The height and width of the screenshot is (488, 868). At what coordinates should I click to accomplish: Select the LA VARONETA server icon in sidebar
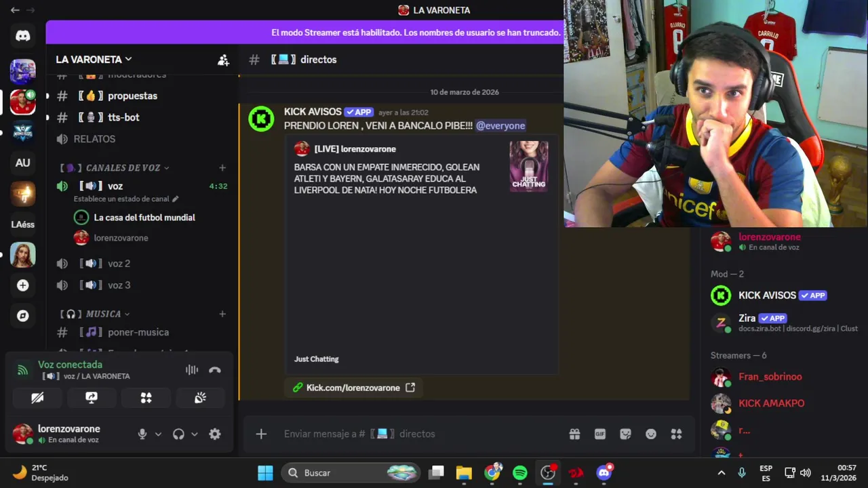point(23,102)
